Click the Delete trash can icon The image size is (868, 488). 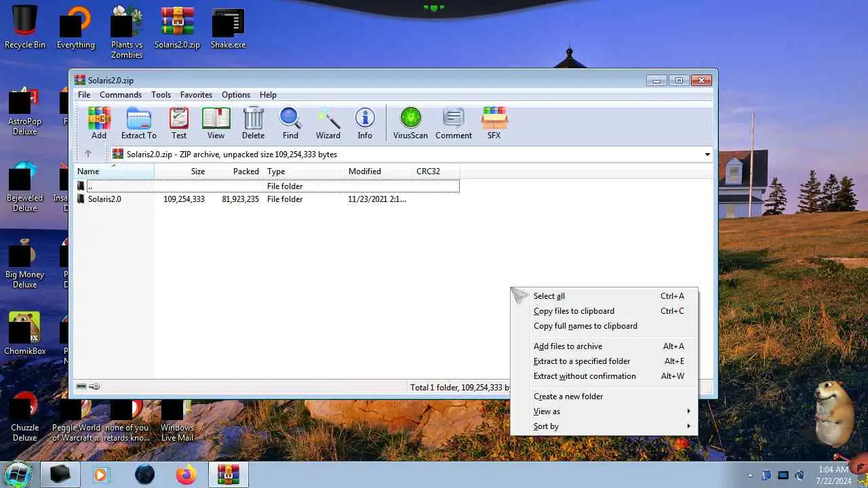(253, 123)
